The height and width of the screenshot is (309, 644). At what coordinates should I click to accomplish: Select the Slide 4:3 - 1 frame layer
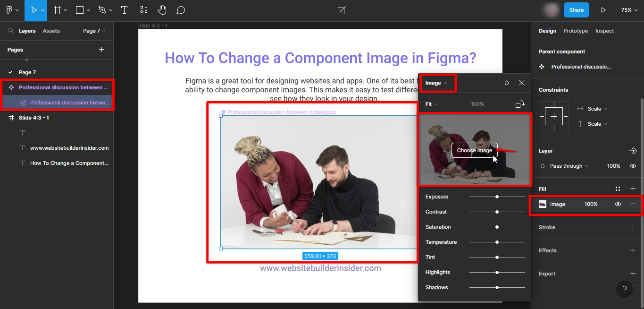(57, 118)
